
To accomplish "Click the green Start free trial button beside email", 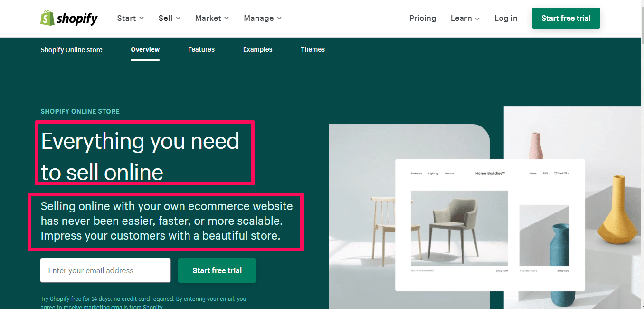I will [217, 270].
